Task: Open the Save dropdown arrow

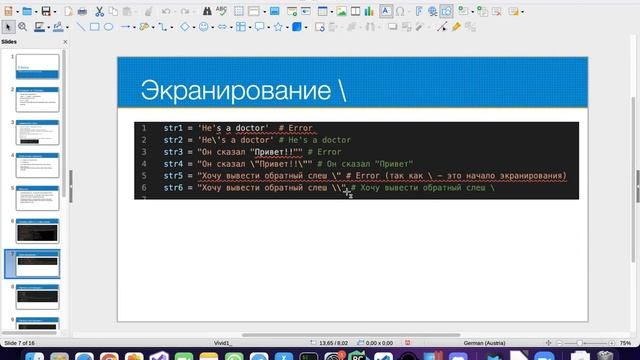Action: pyautogui.click(x=54, y=12)
